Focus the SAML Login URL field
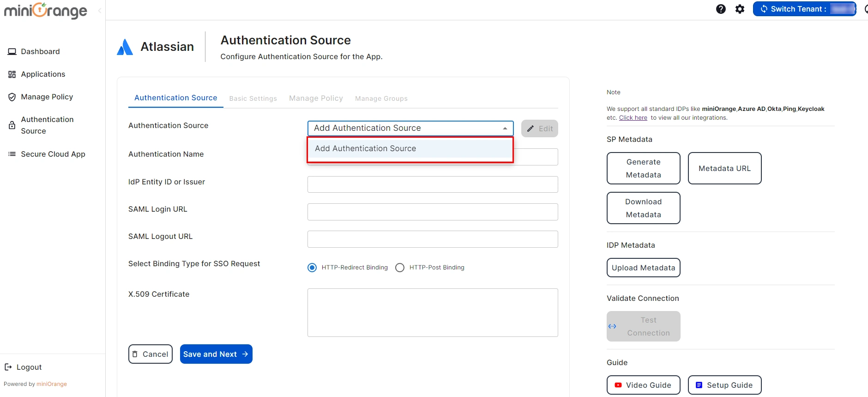 click(x=433, y=212)
